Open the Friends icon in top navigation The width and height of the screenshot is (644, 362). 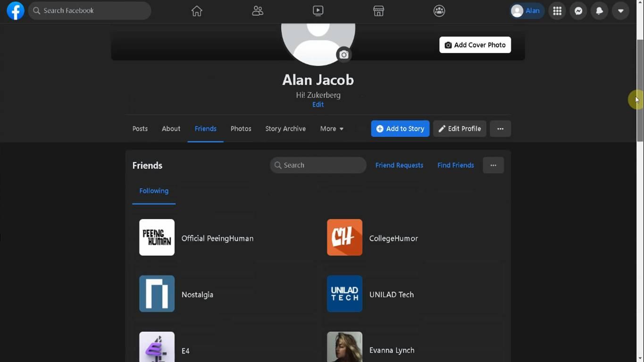click(x=258, y=11)
